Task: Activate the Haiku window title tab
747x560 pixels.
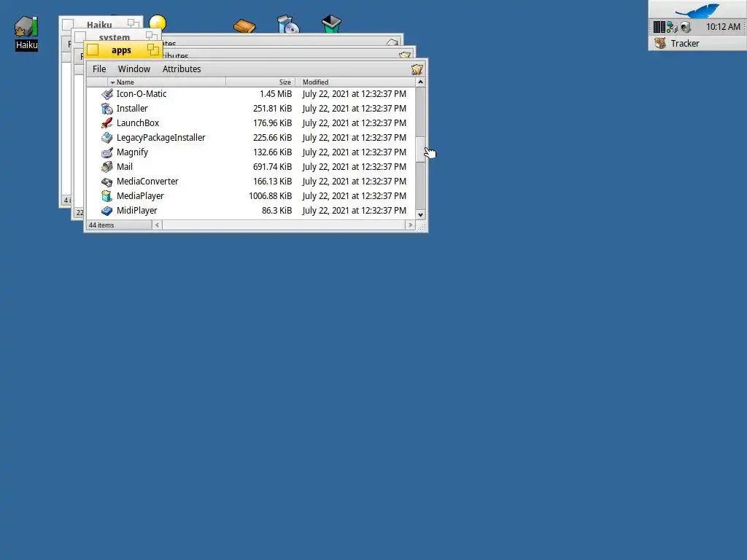Action: tap(99, 25)
